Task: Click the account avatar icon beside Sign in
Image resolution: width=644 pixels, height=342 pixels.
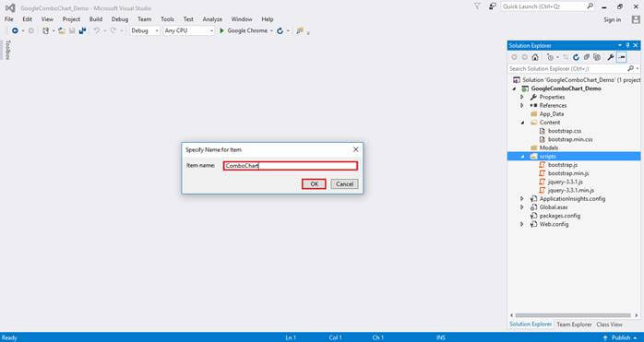Action: [636, 19]
